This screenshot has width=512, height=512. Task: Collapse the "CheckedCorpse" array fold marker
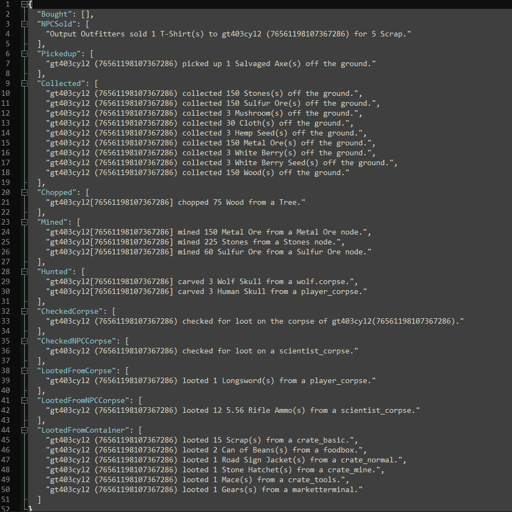[x=24, y=311]
